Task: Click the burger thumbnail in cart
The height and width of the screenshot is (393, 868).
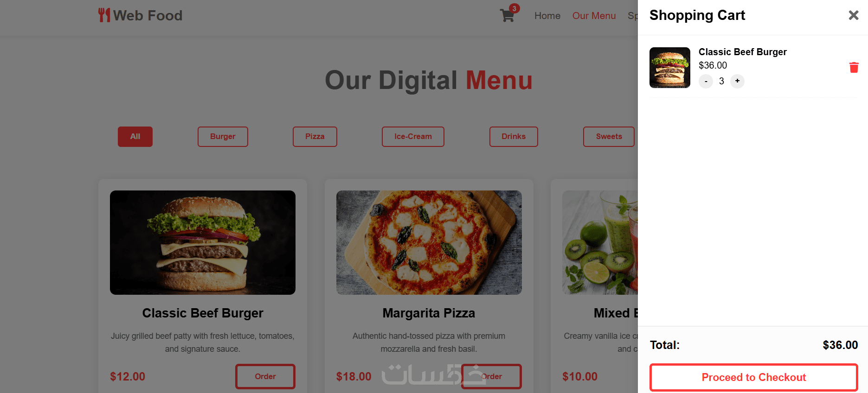Action: (x=670, y=68)
